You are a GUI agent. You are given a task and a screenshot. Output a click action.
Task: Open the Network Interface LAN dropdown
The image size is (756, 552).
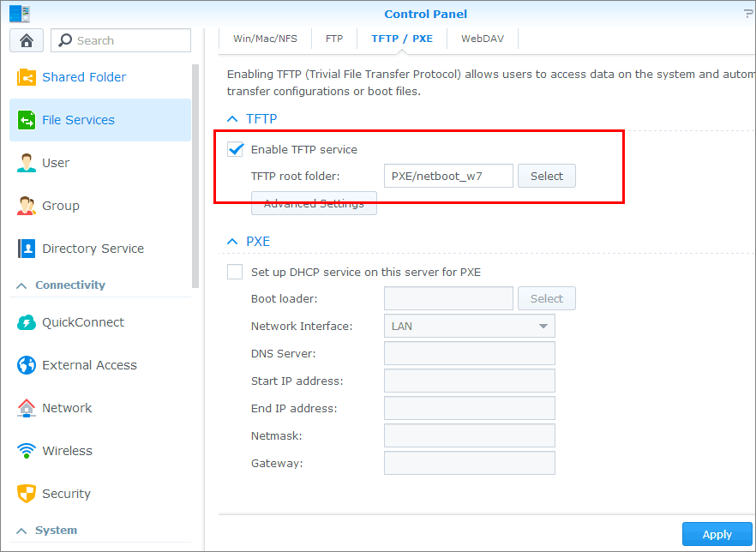click(x=543, y=326)
